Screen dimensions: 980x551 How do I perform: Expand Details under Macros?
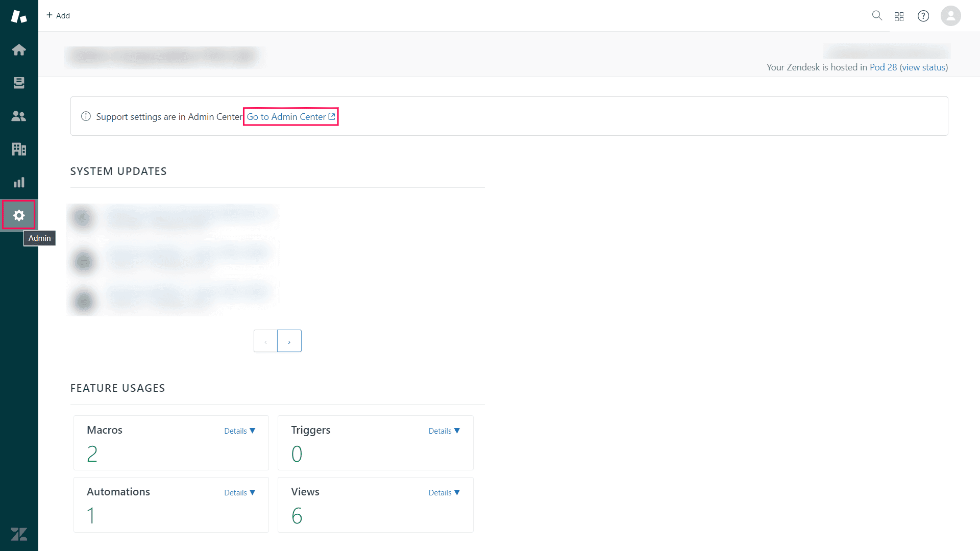pyautogui.click(x=239, y=431)
